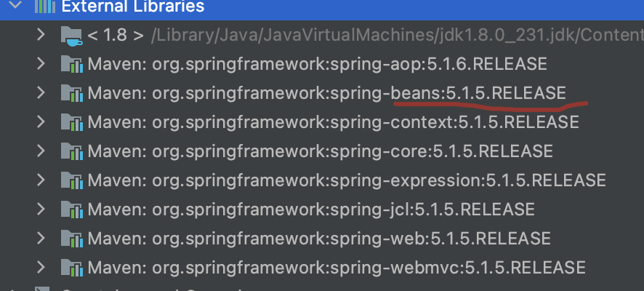Click the spring-webmvc library icon

pos(71,267)
